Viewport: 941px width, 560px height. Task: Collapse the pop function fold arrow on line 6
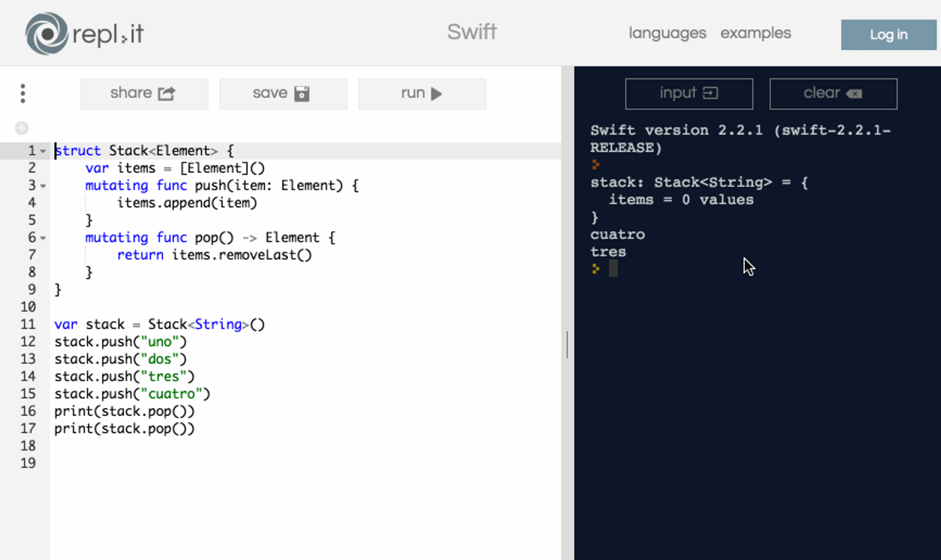click(43, 238)
